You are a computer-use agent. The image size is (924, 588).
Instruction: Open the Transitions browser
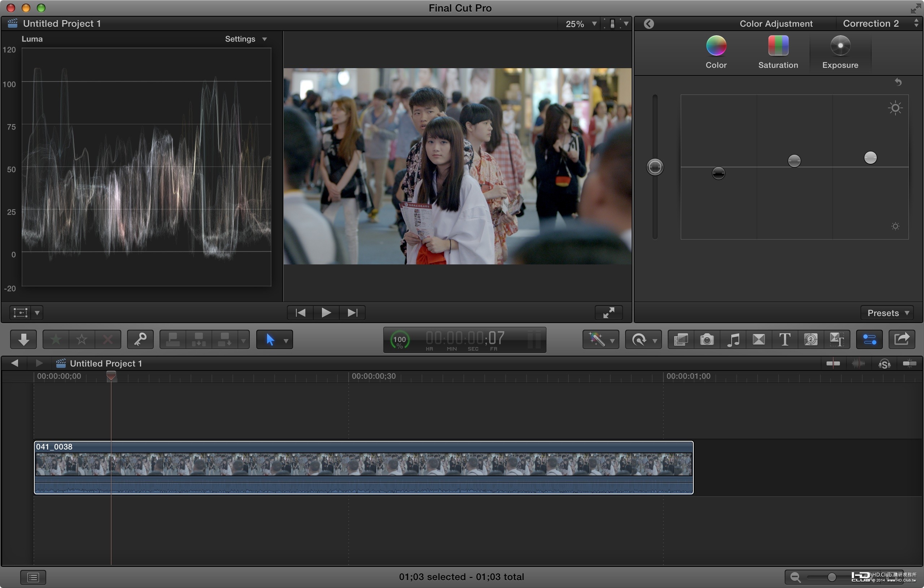click(x=758, y=339)
